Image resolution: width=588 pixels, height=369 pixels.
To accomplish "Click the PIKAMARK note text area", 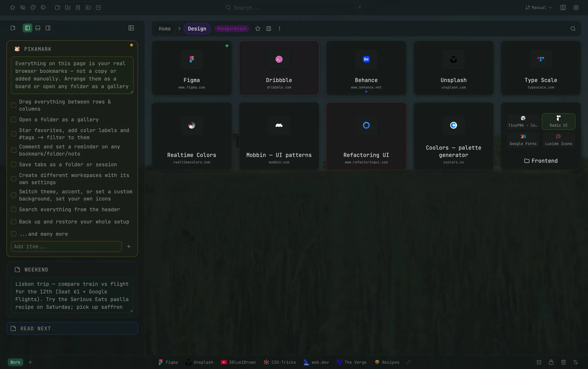I will (72, 75).
